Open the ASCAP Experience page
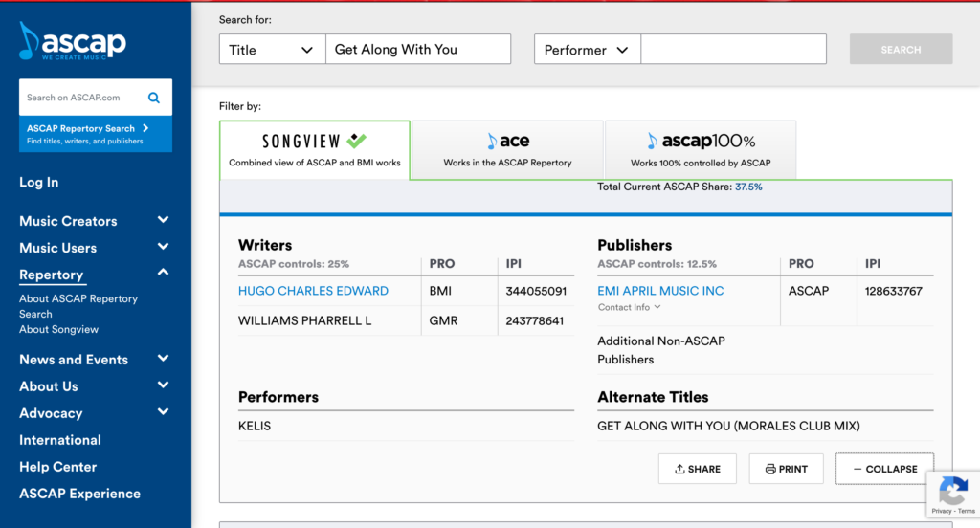Image resolution: width=980 pixels, height=528 pixels. tap(80, 494)
